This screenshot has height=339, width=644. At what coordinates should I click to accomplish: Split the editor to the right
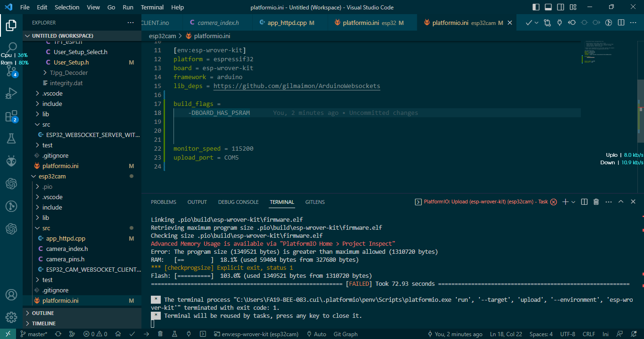(x=621, y=23)
